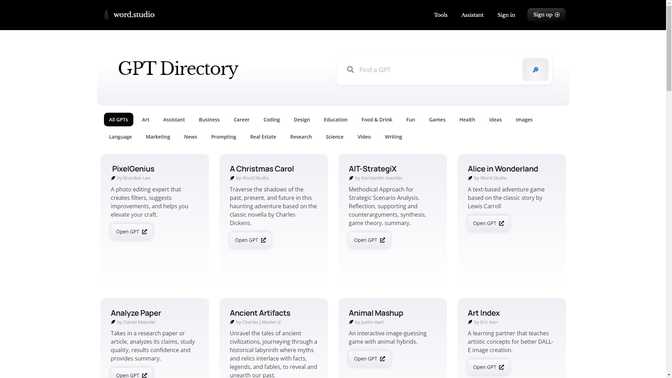Viewport: 672px width, 378px height.
Task: Click author feather icon under AIT-StrategiX
Action: click(x=351, y=178)
